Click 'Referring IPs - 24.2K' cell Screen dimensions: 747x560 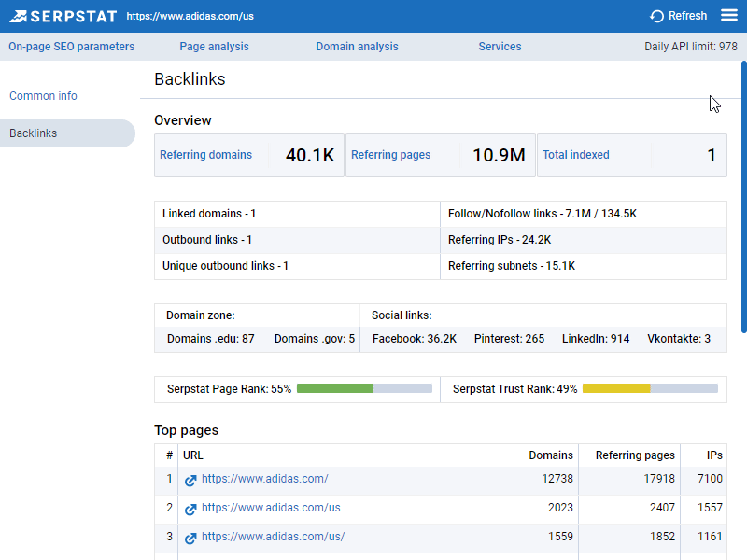tap(584, 240)
